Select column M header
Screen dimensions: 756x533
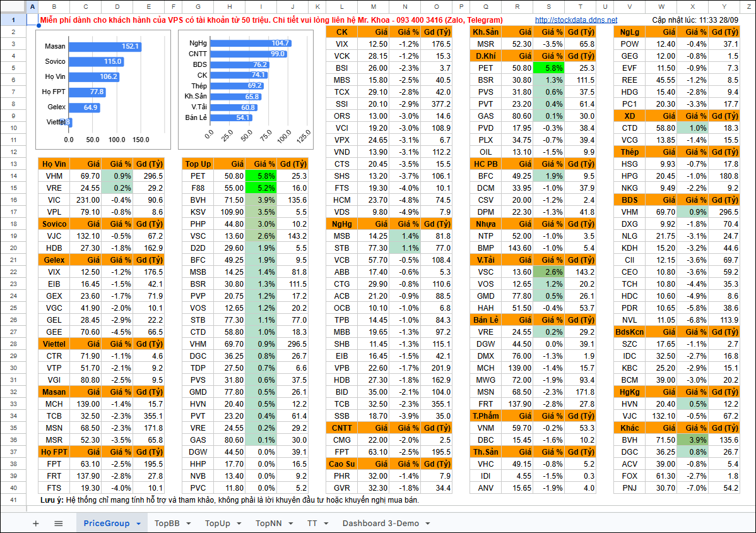(x=373, y=7)
